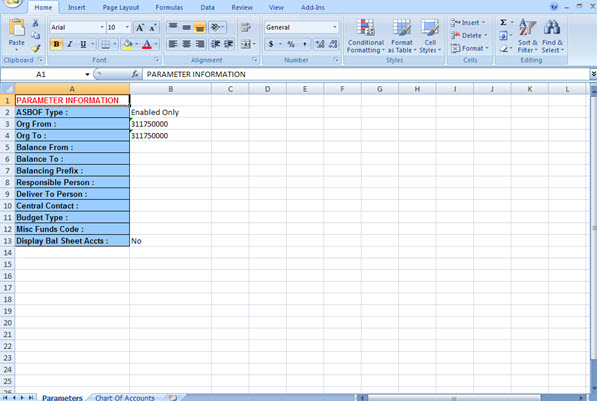Set Middle Align for cell
Screen dimensions: 597x401
(x=186, y=27)
